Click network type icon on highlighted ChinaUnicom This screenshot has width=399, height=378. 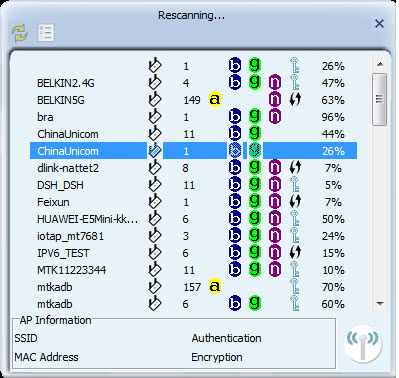click(154, 150)
